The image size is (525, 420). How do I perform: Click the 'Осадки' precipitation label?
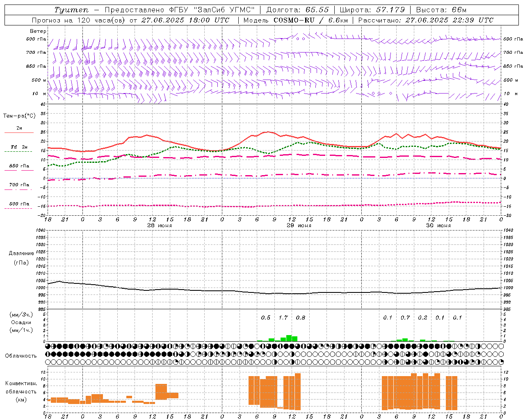point(21,322)
